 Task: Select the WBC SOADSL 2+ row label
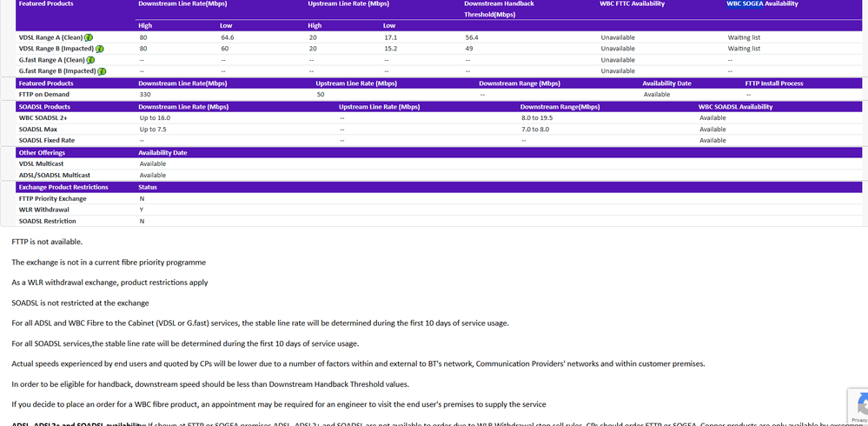[43, 118]
